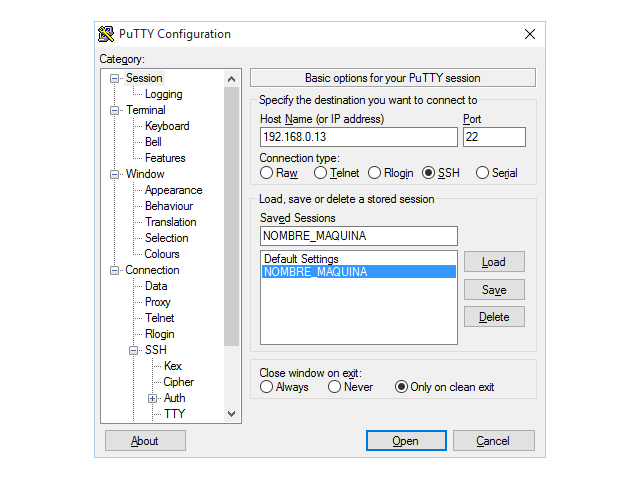Image resolution: width=640 pixels, height=480 pixels.
Task: Click category tree scroll up arrow
Action: [x=231, y=79]
